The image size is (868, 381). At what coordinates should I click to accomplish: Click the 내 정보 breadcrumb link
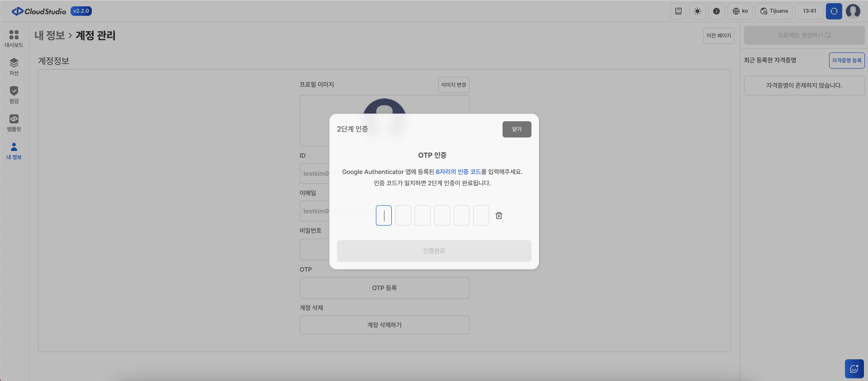point(50,36)
